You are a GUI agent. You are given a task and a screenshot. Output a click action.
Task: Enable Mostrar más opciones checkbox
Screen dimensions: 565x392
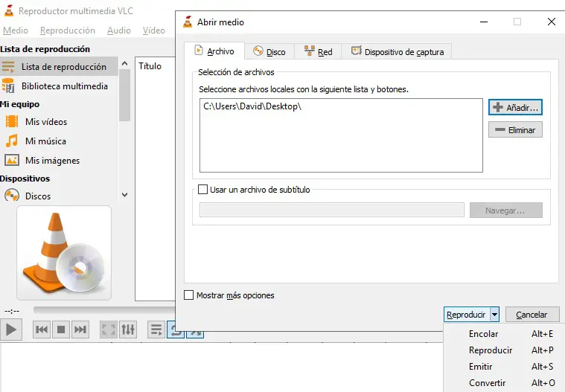[x=189, y=295]
